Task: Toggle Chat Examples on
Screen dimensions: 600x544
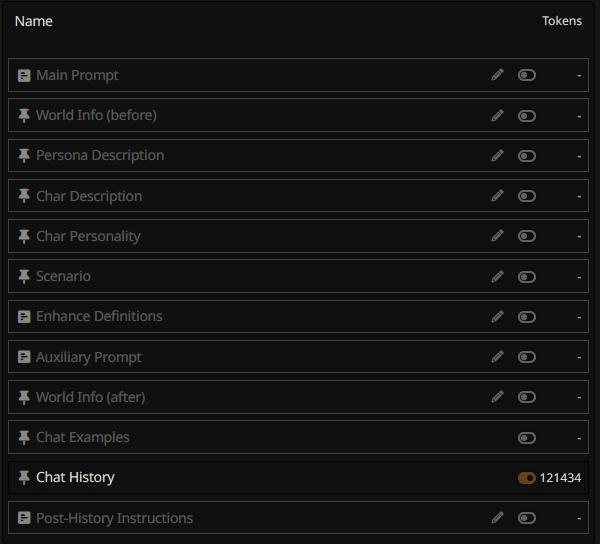Action: [527, 438]
